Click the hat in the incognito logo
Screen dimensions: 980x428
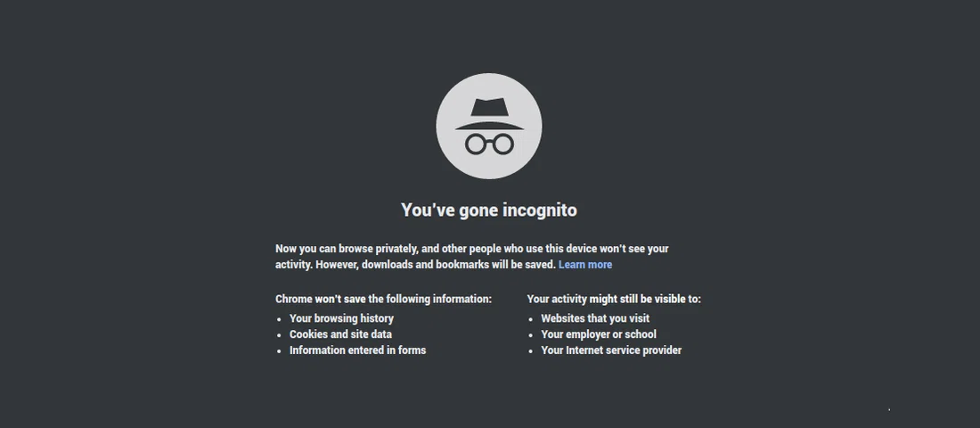[488, 113]
